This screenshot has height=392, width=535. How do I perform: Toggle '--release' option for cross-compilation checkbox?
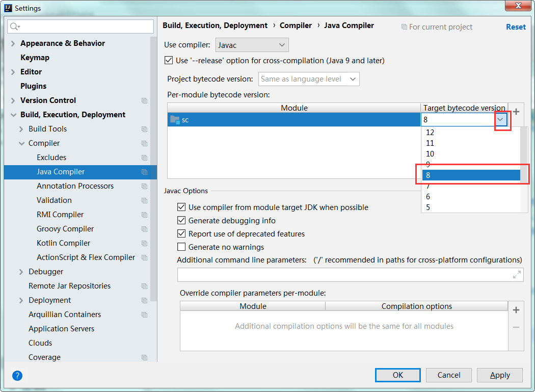(169, 61)
